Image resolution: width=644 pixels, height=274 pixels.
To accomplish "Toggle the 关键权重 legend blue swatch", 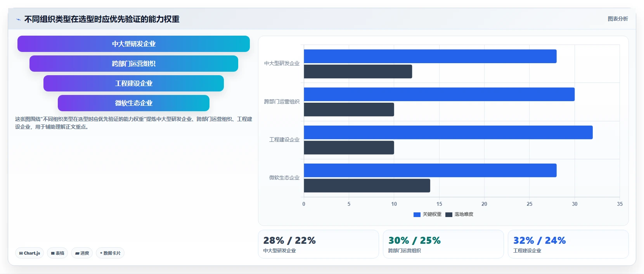I will pyautogui.click(x=417, y=214).
